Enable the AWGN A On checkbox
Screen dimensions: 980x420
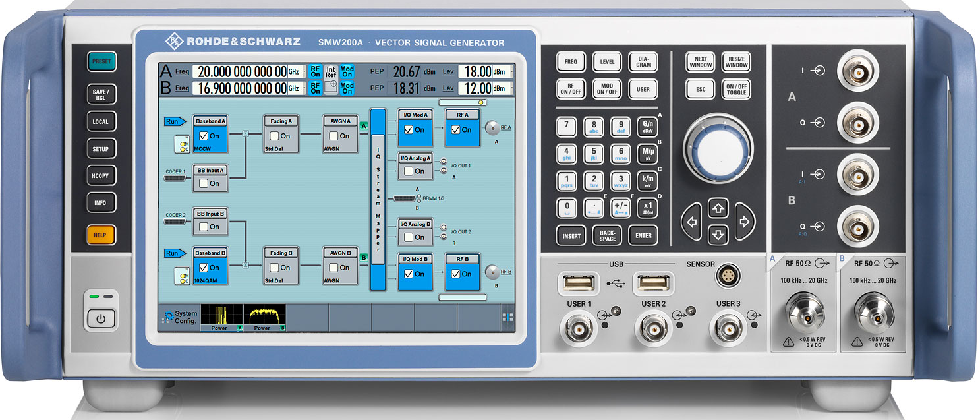pos(333,136)
